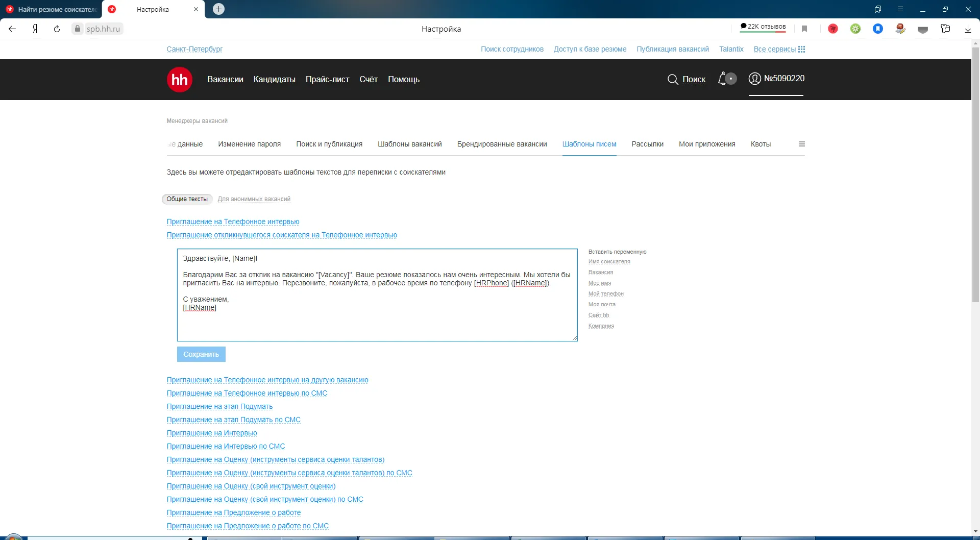Viewport: 980px width, 540px height.
Task: Open the browser hamburger menu
Action: 900,9
